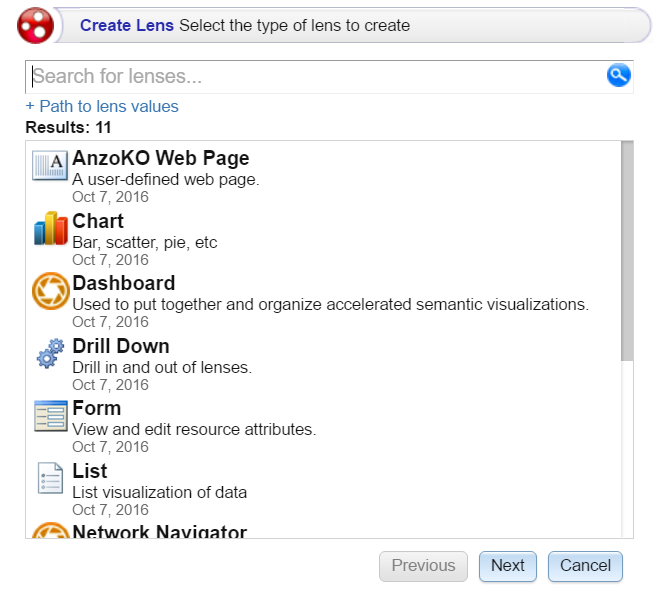Screen dimensions: 664x608
Task: Choose the AnzoKO Web Page title
Action: tap(160, 158)
